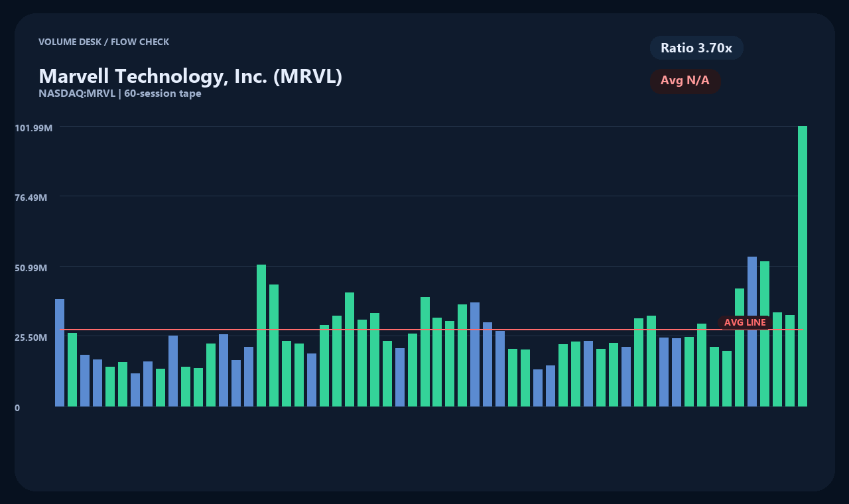The width and height of the screenshot is (849, 504).
Task: Click the AVG LINE label
Action: (745, 322)
